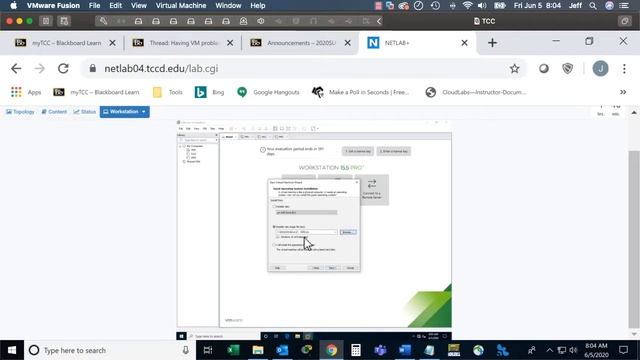Viewport: 640px width, 360px height.
Task: Click Connect to a Remote Server tile
Action: point(372,190)
